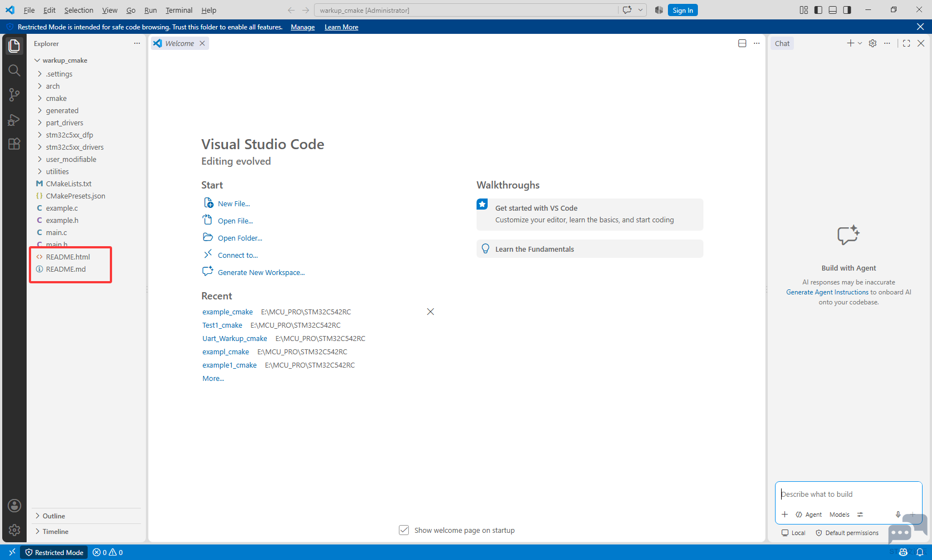Open the Extensions view

click(x=14, y=144)
